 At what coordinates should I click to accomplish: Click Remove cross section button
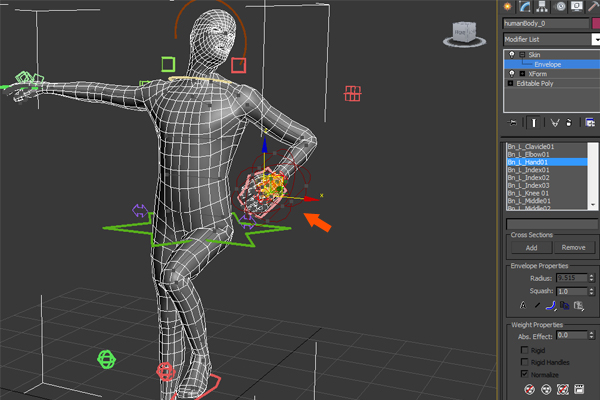[x=574, y=248]
